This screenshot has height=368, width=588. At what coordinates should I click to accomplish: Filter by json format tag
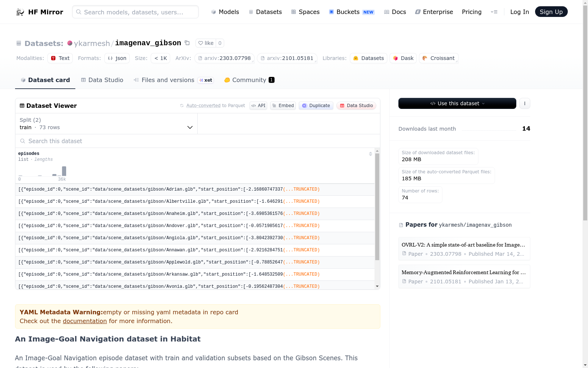pyautogui.click(x=117, y=58)
